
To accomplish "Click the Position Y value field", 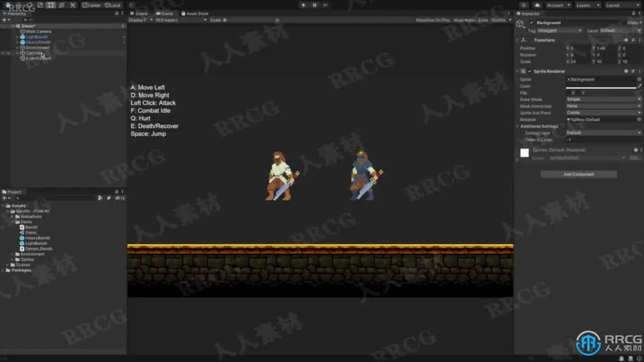I will [x=605, y=48].
